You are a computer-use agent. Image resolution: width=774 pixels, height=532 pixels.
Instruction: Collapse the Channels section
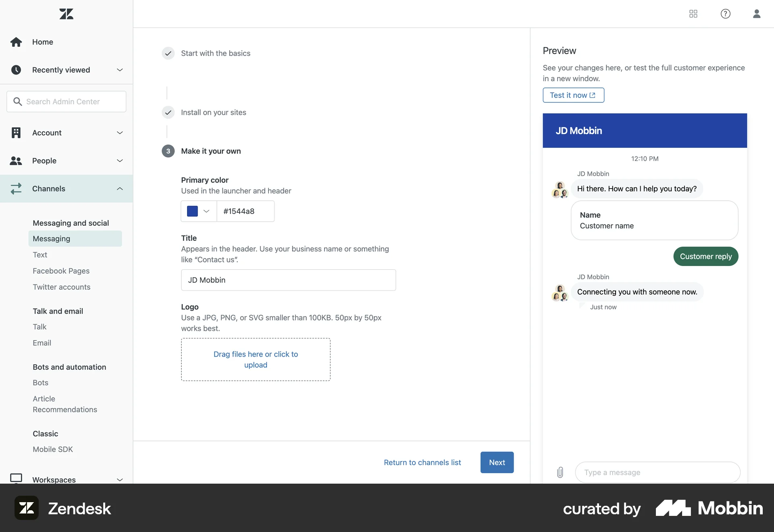[x=120, y=189]
